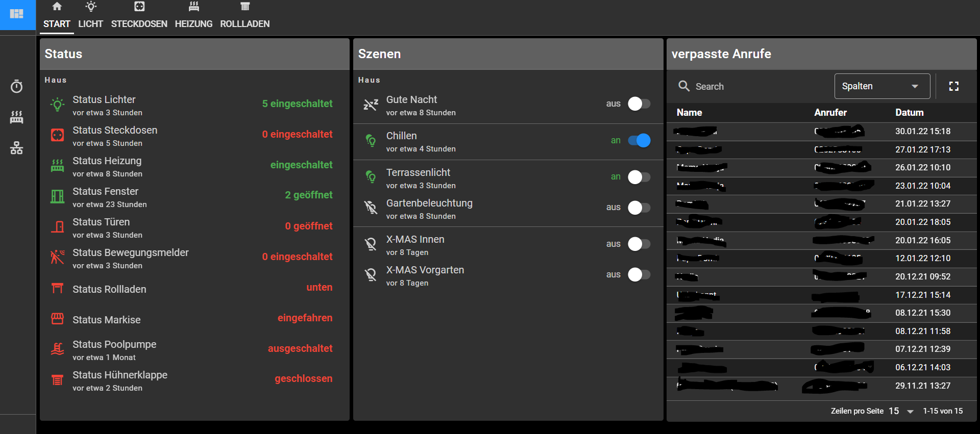Click '5 eingeschaltet' lights status value
The image size is (980, 434).
(x=297, y=104)
